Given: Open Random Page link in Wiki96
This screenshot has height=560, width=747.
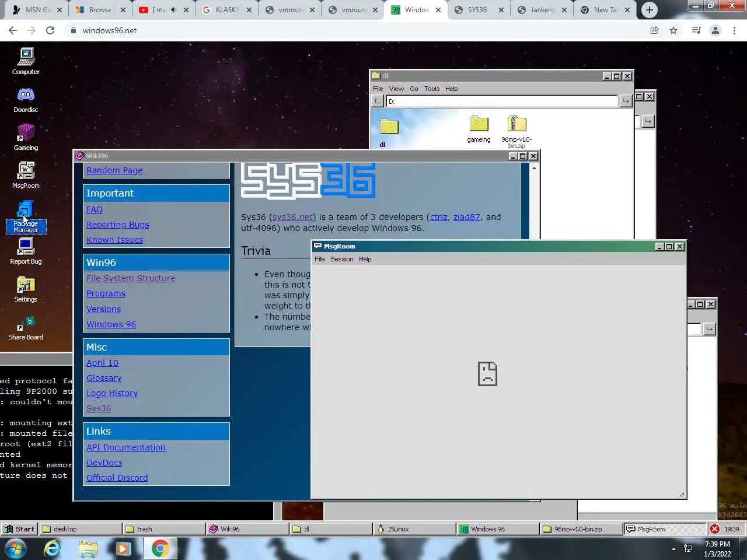Looking at the screenshot, I should (x=114, y=170).
